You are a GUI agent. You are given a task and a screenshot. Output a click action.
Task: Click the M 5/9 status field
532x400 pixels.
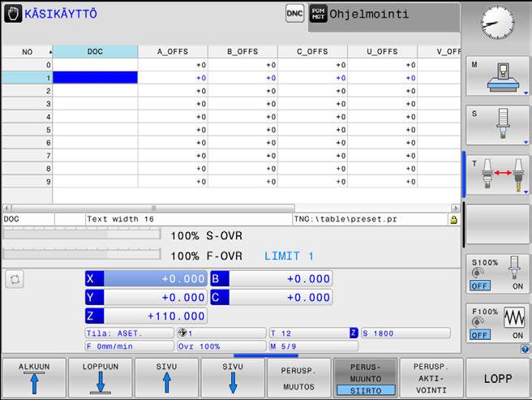click(314, 346)
